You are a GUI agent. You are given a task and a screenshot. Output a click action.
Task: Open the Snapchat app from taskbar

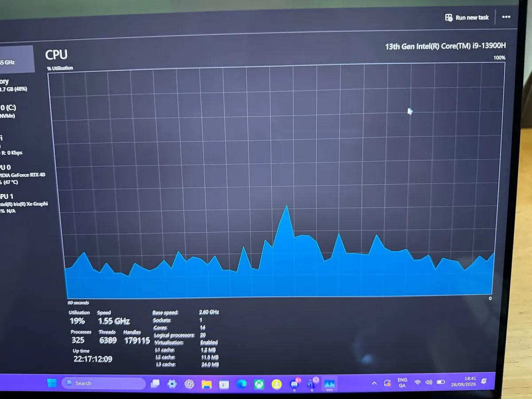click(277, 384)
